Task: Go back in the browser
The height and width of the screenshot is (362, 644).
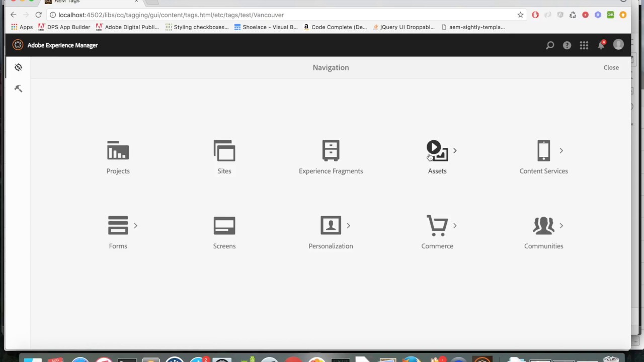Action: (14, 15)
